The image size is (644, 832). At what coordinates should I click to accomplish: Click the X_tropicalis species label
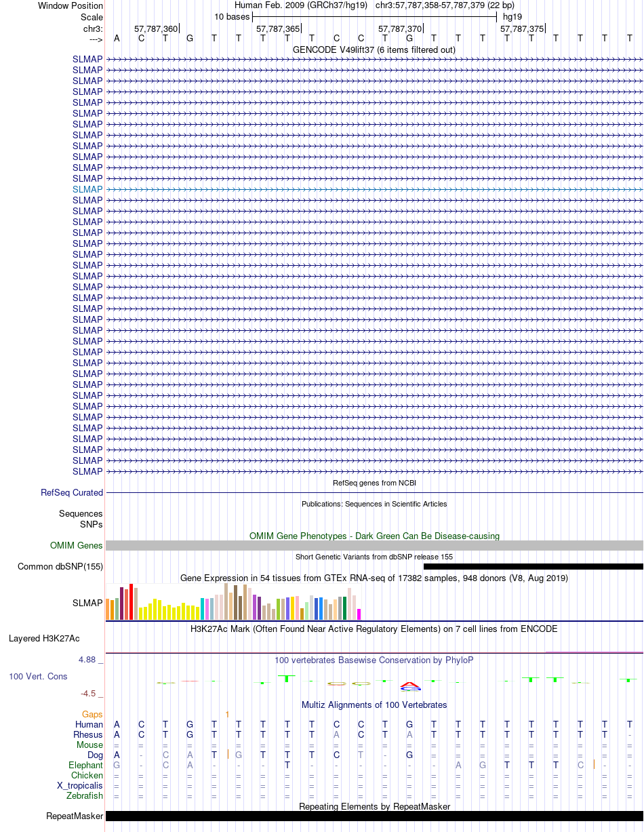pos(80,785)
